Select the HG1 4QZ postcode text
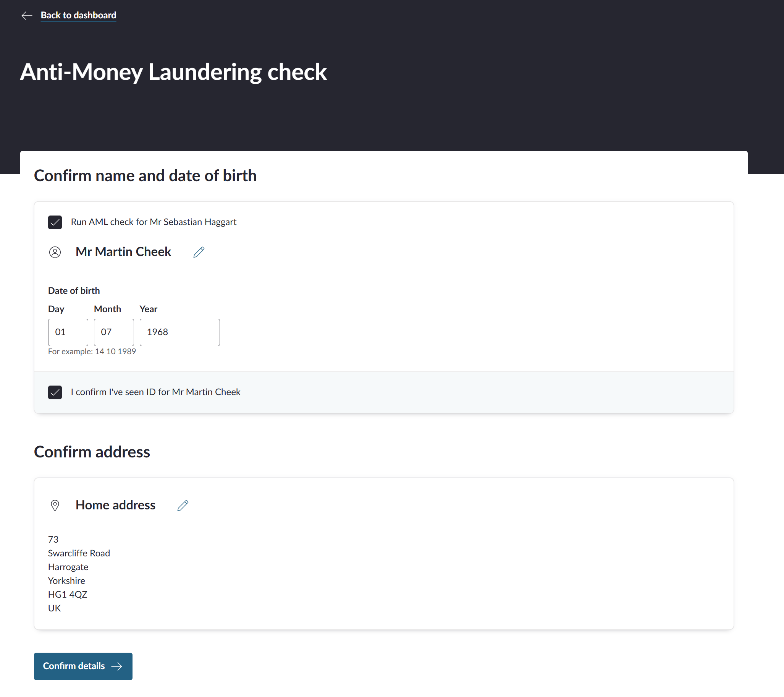The image size is (784, 697). point(68,595)
